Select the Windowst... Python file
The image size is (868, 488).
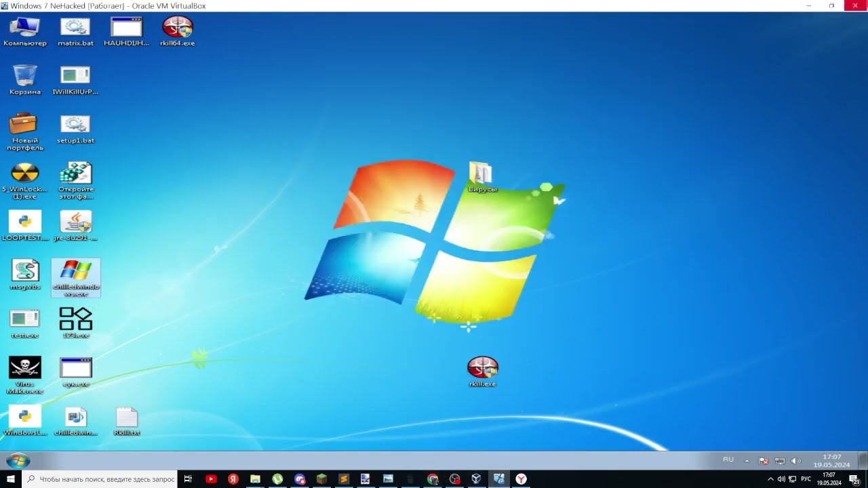point(25,421)
